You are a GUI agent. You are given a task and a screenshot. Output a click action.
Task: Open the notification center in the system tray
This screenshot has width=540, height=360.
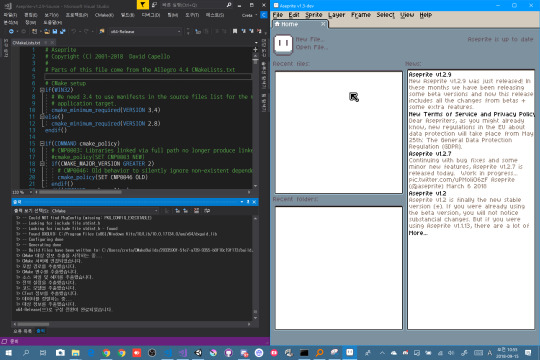pyautogui.click(x=528, y=353)
